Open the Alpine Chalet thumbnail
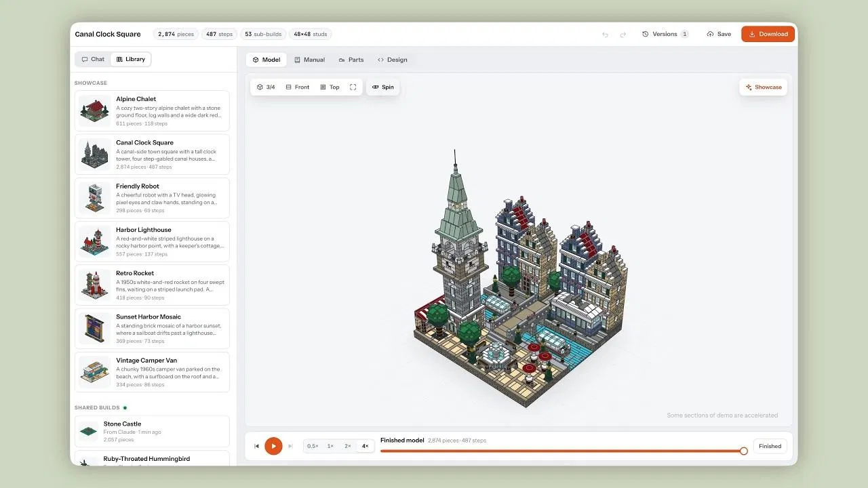The width and height of the screenshot is (868, 488). point(95,111)
